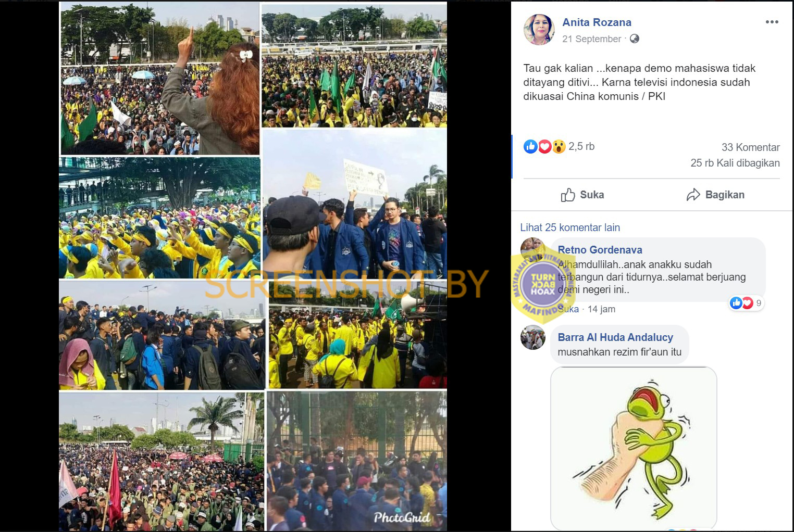The width and height of the screenshot is (794, 532).
Task: Open the three-dot post options menu
Action: [x=772, y=22]
